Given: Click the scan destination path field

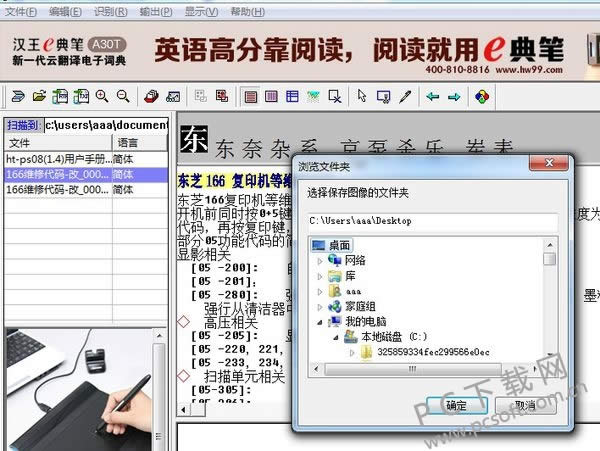Looking at the screenshot, I should [106, 125].
